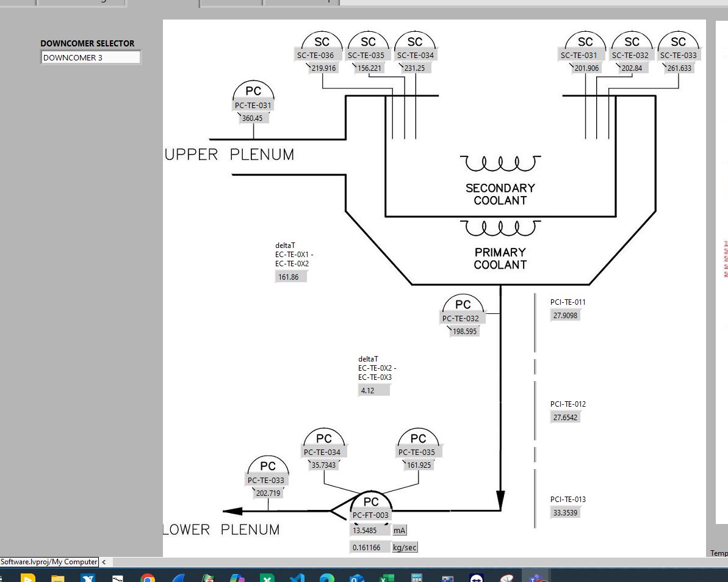The width and height of the screenshot is (728, 582).
Task: Click the scroll-left arrow beside project path
Action: pyautogui.click(x=104, y=562)
